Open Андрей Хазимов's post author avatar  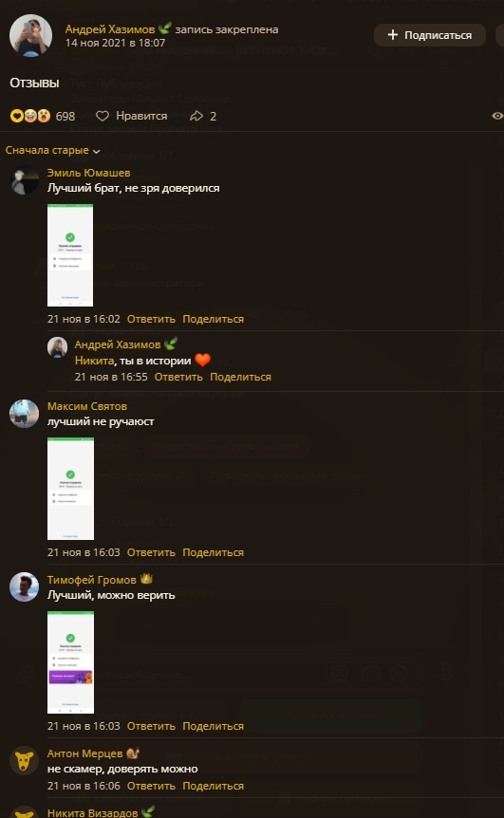[x=30, y=35]
